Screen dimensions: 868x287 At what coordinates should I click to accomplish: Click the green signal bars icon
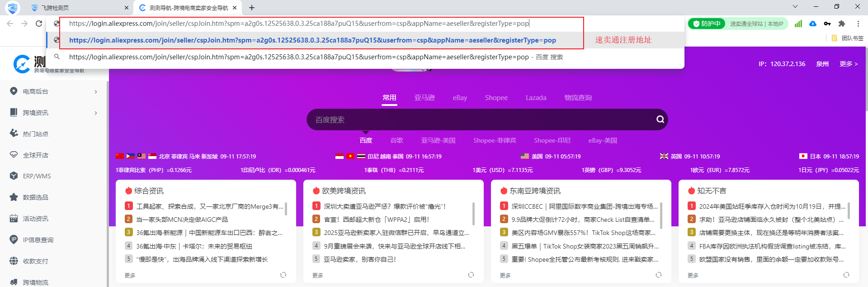[798, 24]
